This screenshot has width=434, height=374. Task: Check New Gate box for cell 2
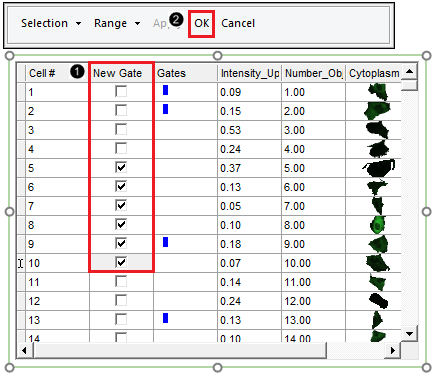[121, 110]
